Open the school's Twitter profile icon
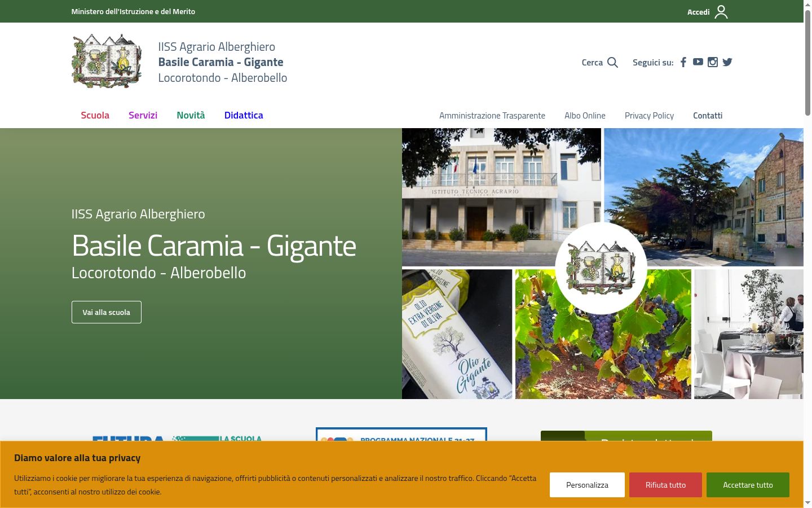Screen dimensions: 812x508 coord(727,62)
